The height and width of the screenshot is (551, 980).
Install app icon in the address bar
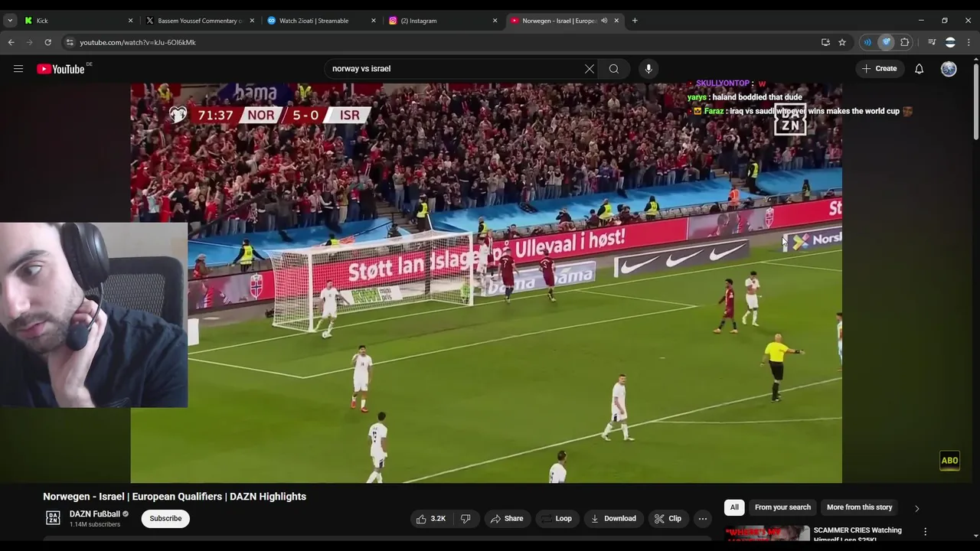click(x=825, y=42)
